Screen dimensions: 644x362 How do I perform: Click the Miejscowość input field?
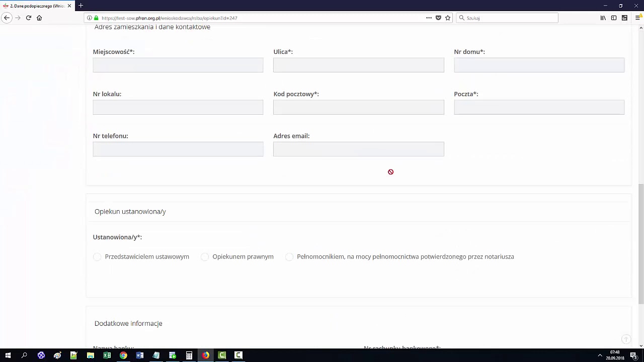click(178, 65)
